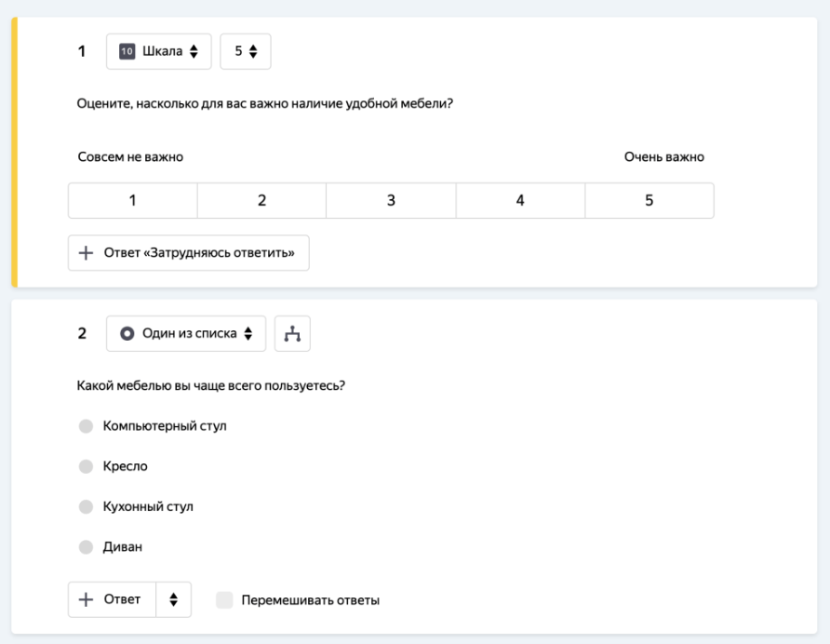Edit the Совсем не важно scale label

[131, 156]
